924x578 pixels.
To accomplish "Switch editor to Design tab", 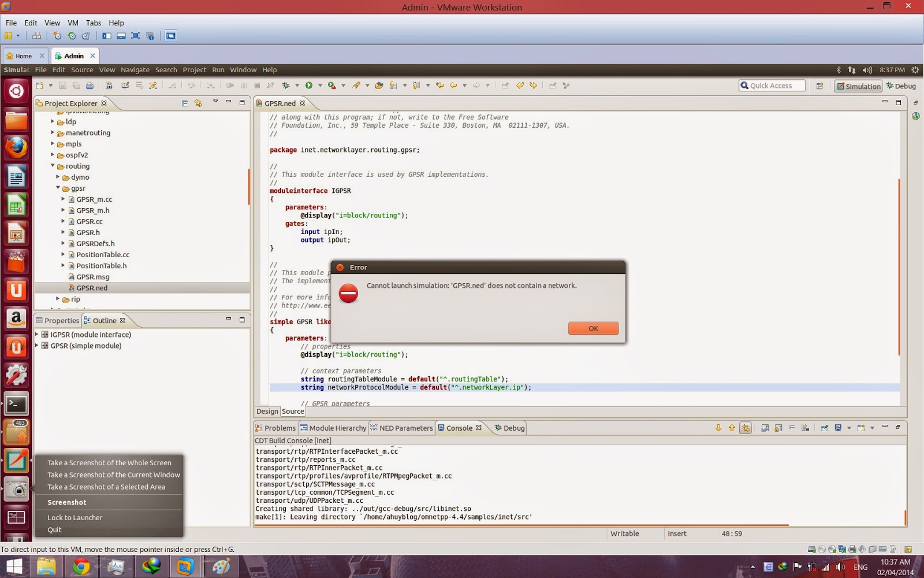I will coord(267,412).
